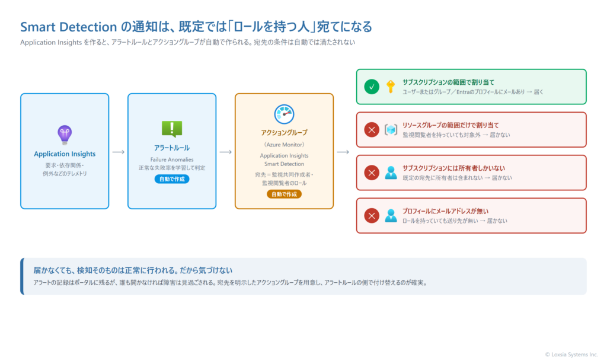Click the ロールを持っていても送り先が無い line
The height and width of the screenshot is (364, 607).
pyautogui.click(x=455, y=221)
